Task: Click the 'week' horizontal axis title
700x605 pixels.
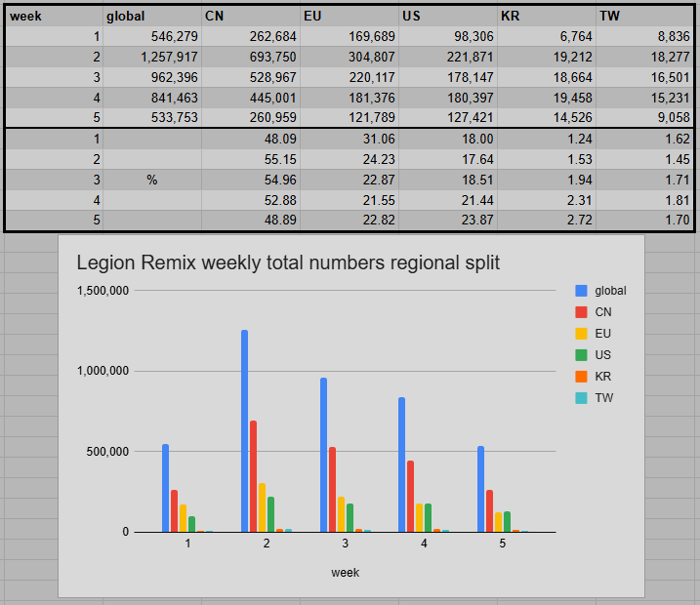Action: [x=345, y=573]
